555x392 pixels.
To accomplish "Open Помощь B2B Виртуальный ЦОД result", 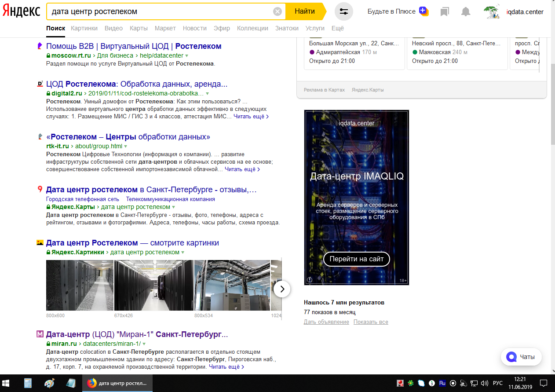I will 134,46.
